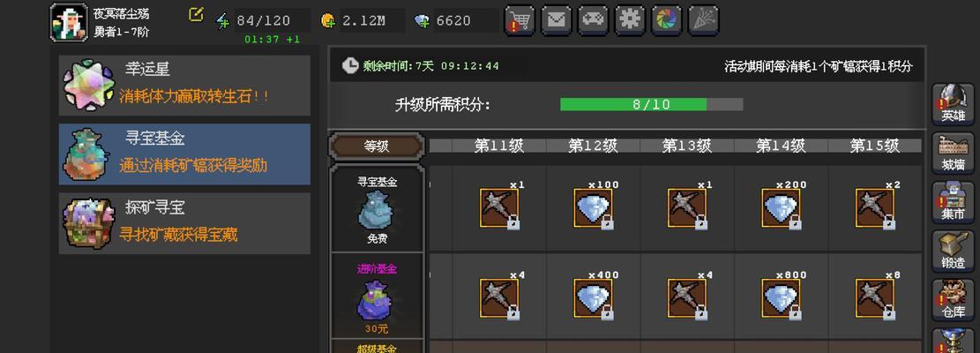
Task: Open 城墙 wall sidebar button
Action: (954, 154)
